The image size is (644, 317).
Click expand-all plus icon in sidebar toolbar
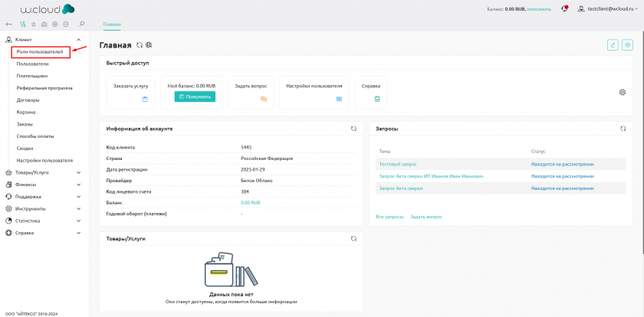pos(55,25)
